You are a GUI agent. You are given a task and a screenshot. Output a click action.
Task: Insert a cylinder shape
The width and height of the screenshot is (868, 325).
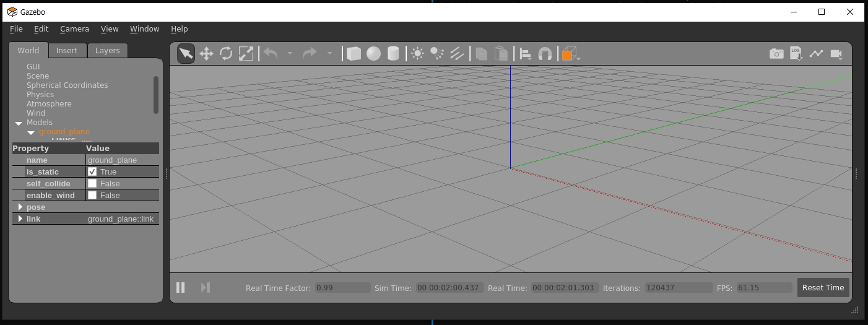(x=393, y=54)
